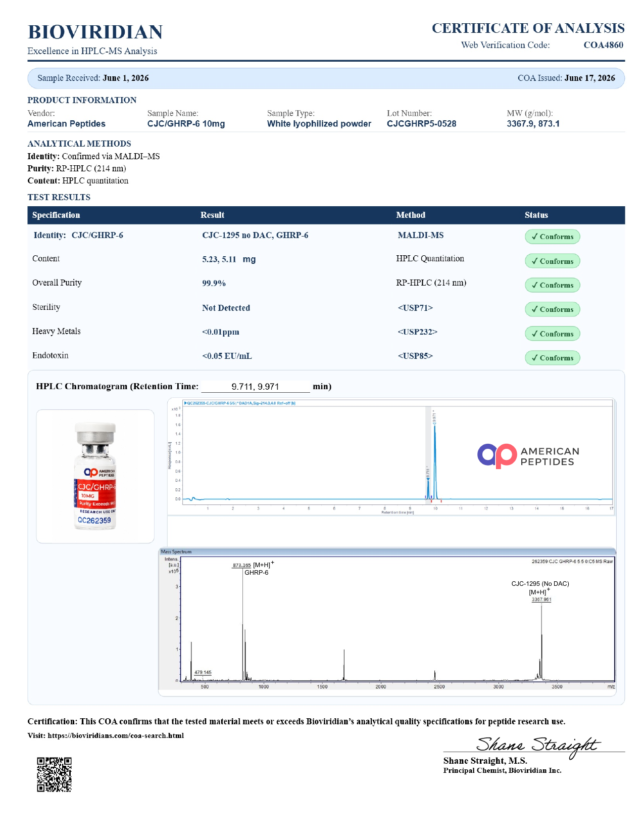Viewport: 644px width, 834px height.
Task: Click the <USP232> method cell
Action: tap(418, 332)
